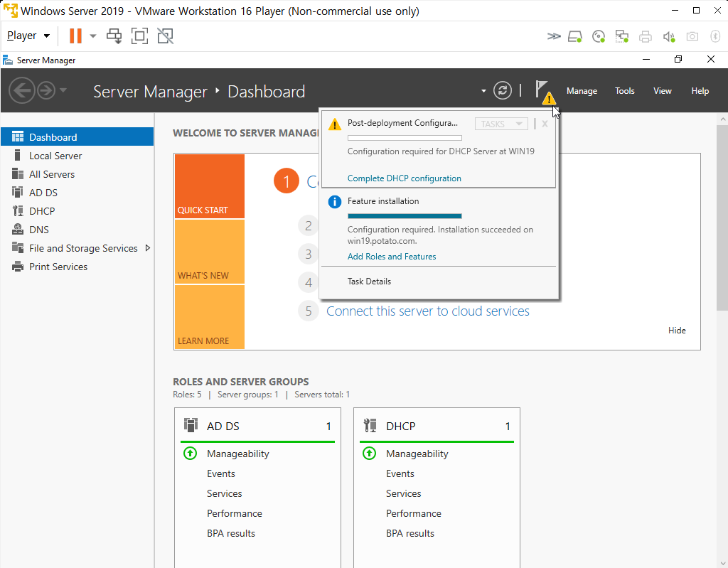This screenshot has width=728, height=568.
Task: Open the navigation history dropdown
Action: (63, 90)
